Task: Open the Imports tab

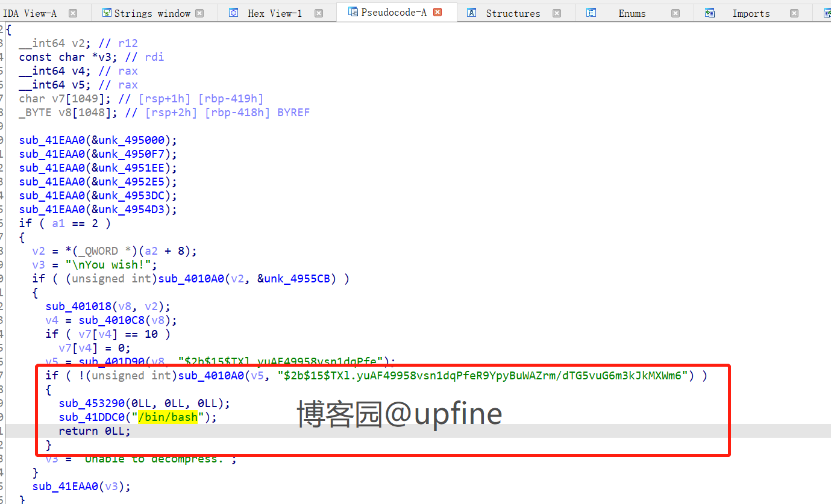Action: (x=751, y=13)
